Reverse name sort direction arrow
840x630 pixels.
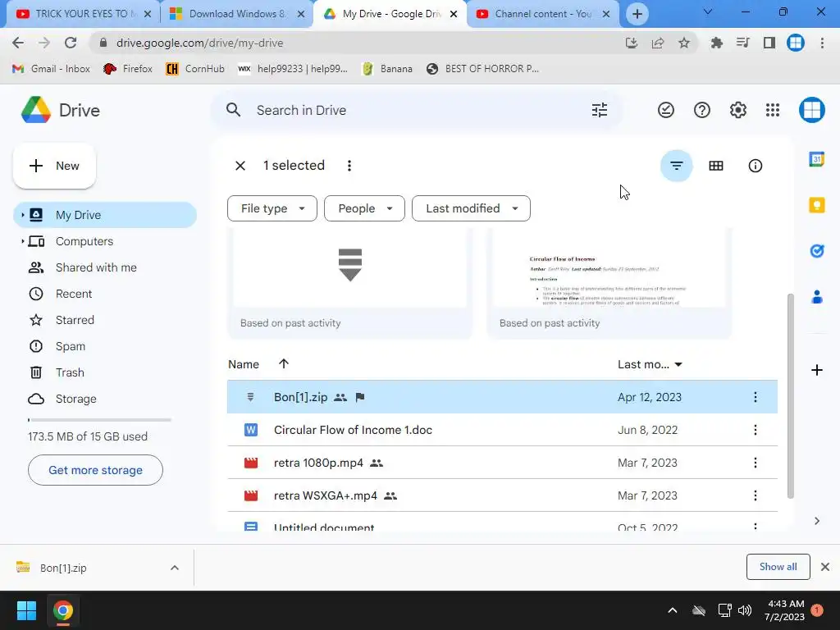click(283, 364)
